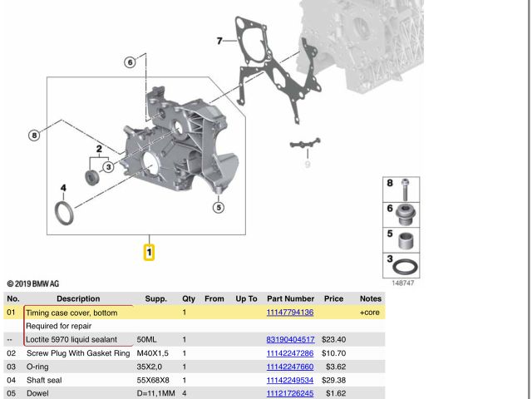Click the Description column header
Image resolution: width=532 pixels, height=399 pixels.
pyautogui.click(x=78, y=298)
